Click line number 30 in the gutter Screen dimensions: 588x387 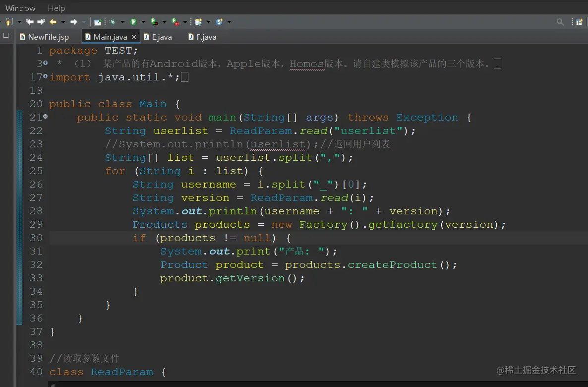[36, 238]
